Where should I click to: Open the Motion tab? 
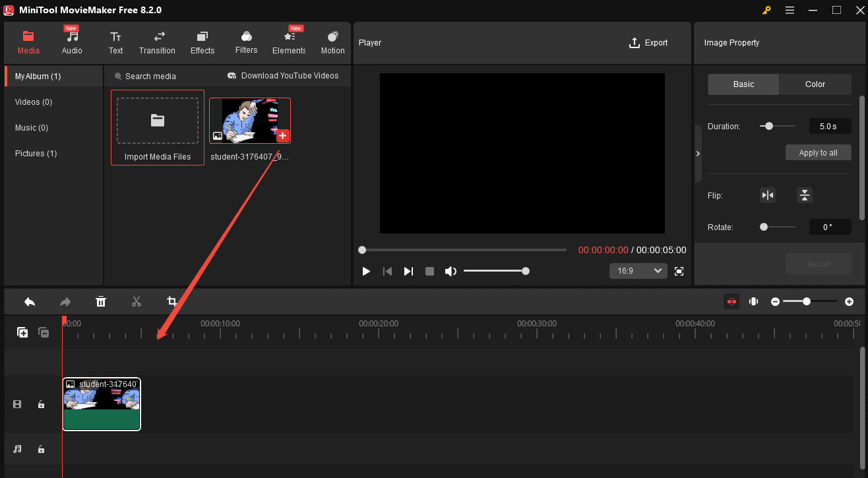(332, 43)
